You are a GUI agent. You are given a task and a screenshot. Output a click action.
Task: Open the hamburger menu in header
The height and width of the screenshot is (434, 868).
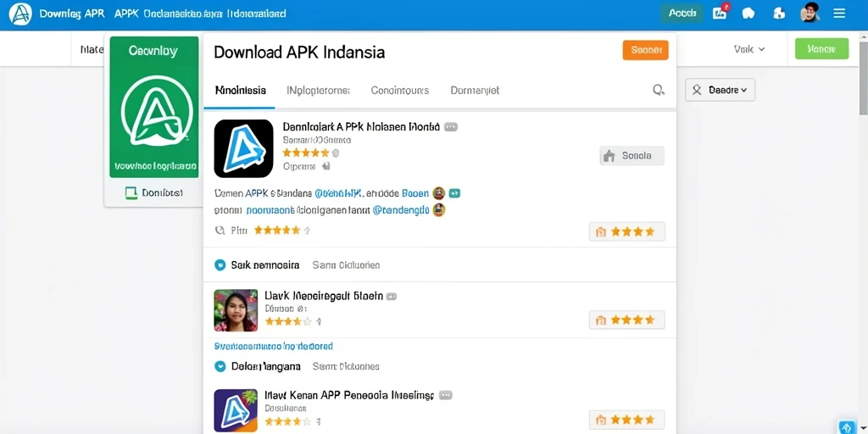pyautogui.click(x=839, y=14)
